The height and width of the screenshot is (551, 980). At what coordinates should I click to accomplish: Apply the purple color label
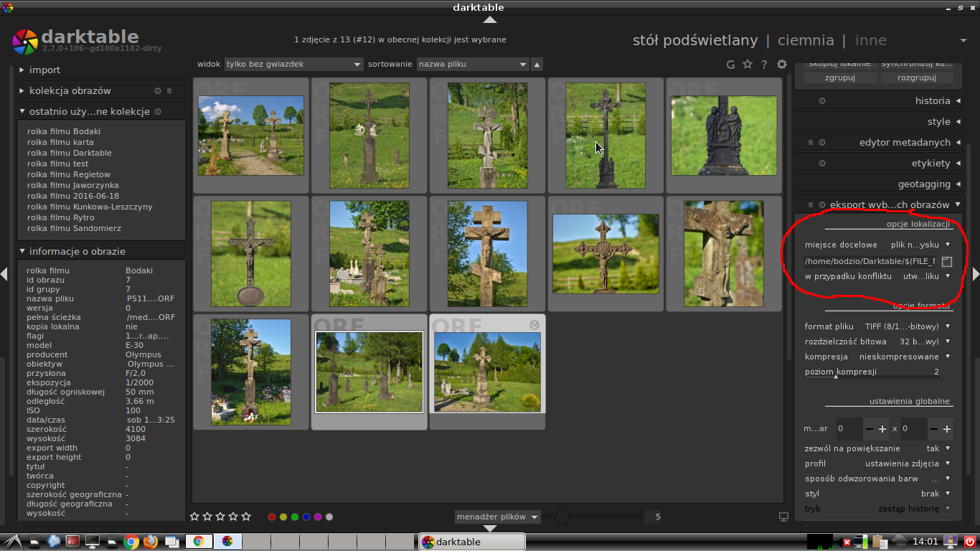click(318, 517)
